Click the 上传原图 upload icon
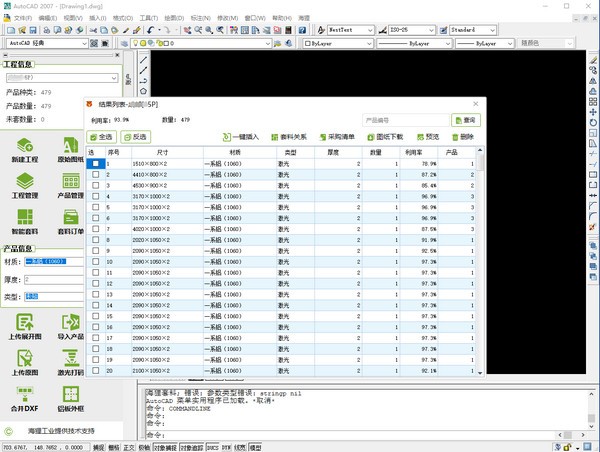 (26, 357)
